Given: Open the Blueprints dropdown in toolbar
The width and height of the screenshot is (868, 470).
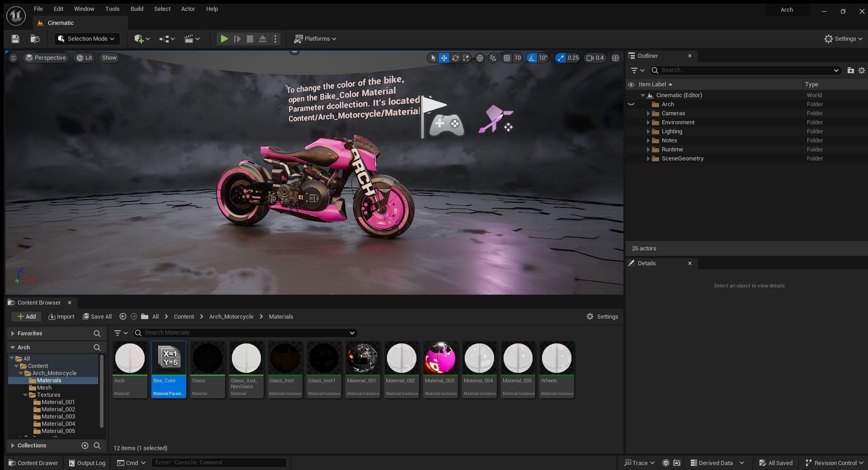Looking at the screenshot, I should click(x=167, y=39).
